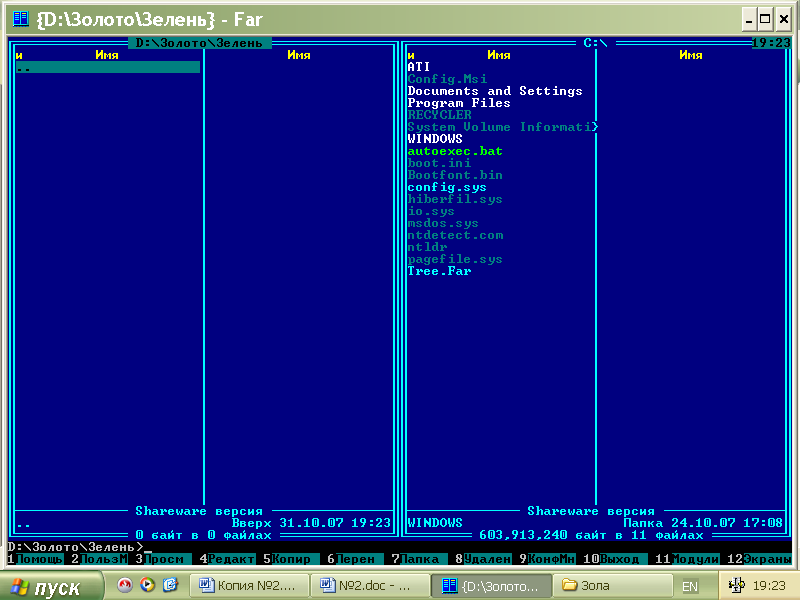This screenshot has height=600, width=800.
Task: Click the taskbar clock showing 19:23
Action: pos(769,586)
